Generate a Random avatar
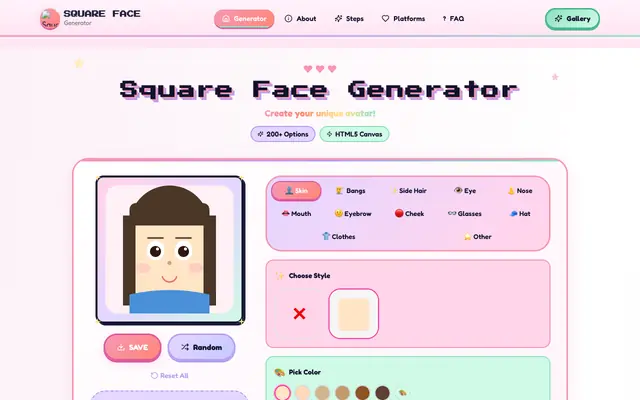 pos(201,347)
